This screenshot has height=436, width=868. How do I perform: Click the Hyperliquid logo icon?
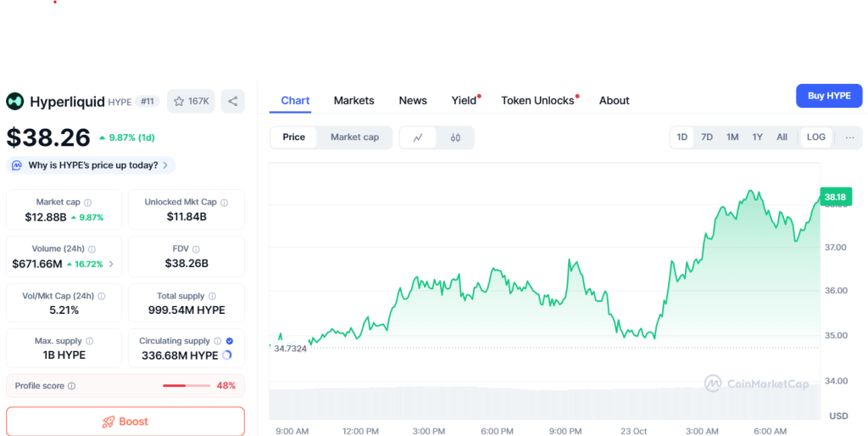pyautogui.click(x=15, y=102)
